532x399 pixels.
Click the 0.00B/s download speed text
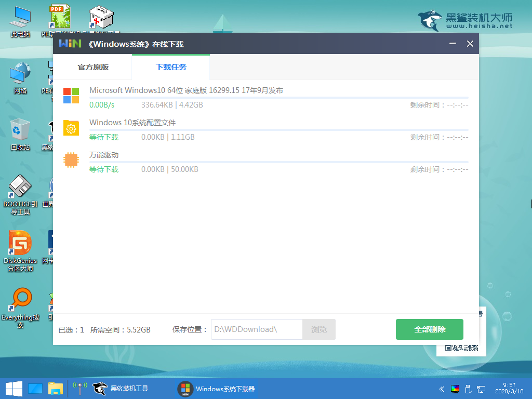tap(102, 105)
